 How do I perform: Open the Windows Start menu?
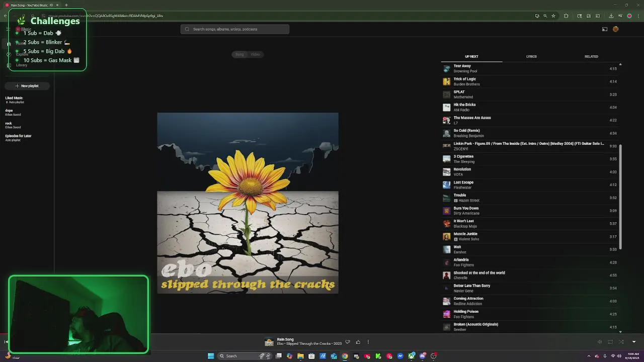tap(211, 356)
